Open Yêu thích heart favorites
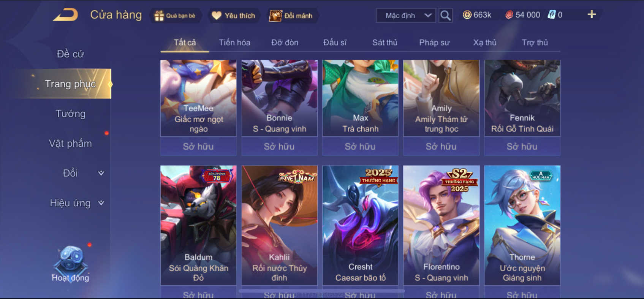 (x=233, y=16)
